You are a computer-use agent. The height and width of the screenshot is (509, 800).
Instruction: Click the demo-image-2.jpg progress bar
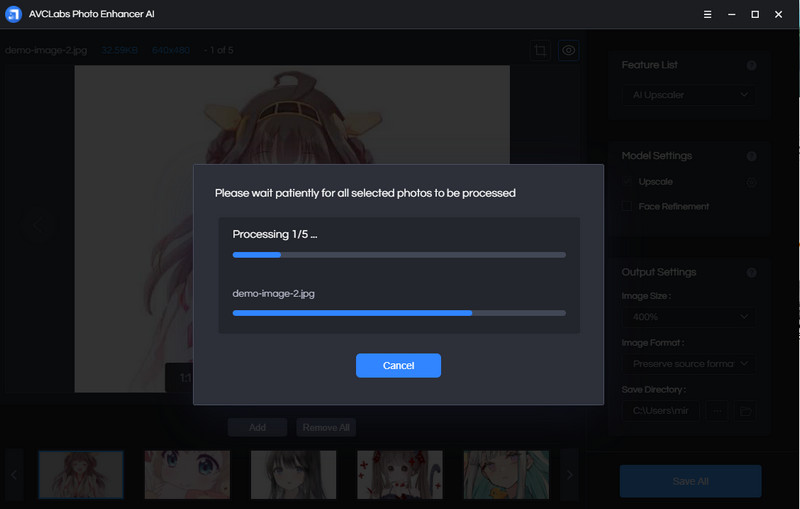(x=399, y=313)
